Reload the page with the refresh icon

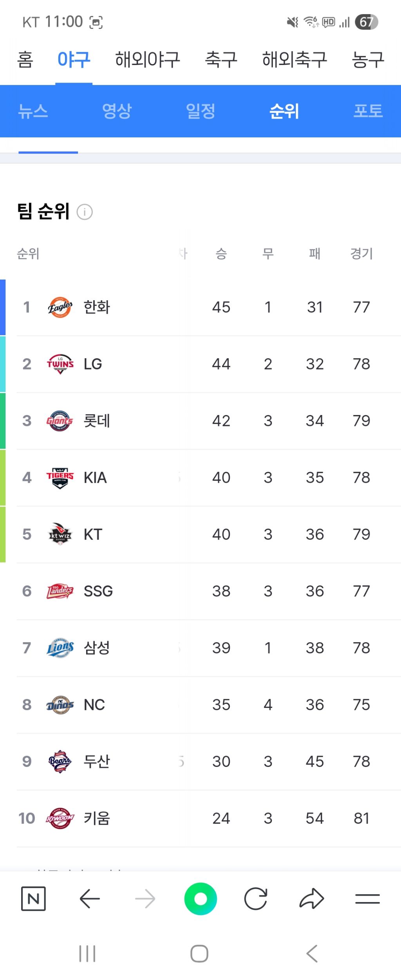point(256,899)
